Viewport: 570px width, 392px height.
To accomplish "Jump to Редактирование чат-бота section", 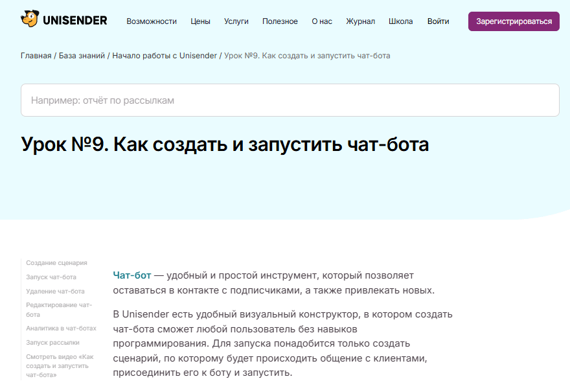I will (59, 310).
